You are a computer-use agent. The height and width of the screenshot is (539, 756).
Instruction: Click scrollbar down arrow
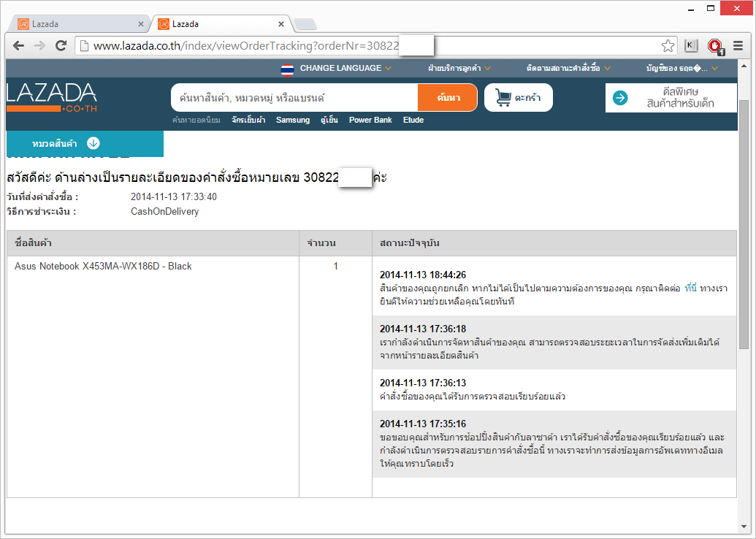[744, 527]
